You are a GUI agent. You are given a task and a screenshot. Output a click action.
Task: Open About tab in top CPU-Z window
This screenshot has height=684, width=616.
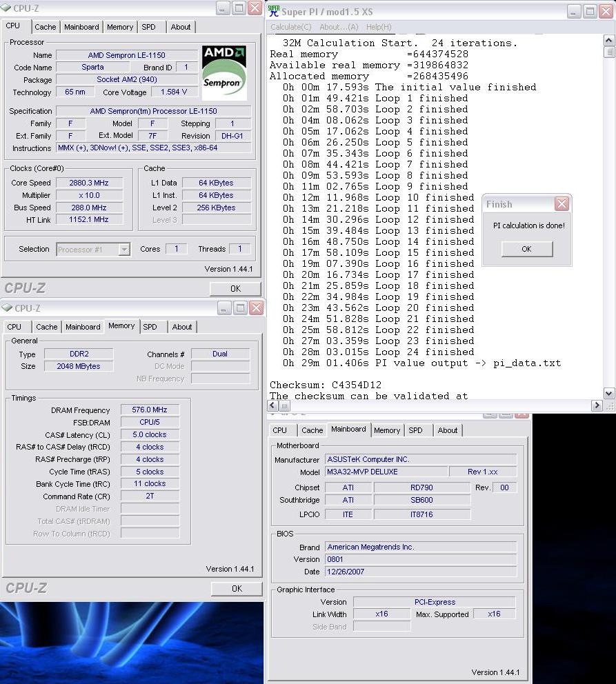point(181,27)
